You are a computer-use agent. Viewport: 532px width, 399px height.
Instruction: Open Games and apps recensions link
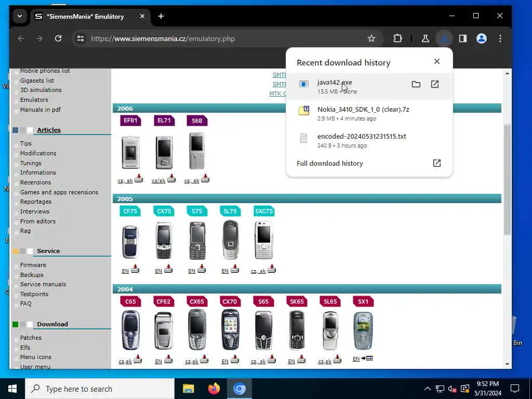pos(59,192)
